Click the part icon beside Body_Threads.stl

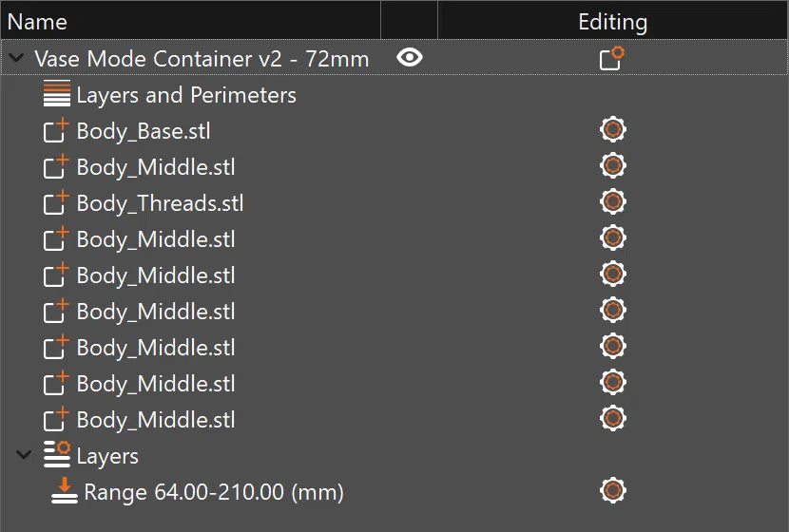(x=57, y=203)
